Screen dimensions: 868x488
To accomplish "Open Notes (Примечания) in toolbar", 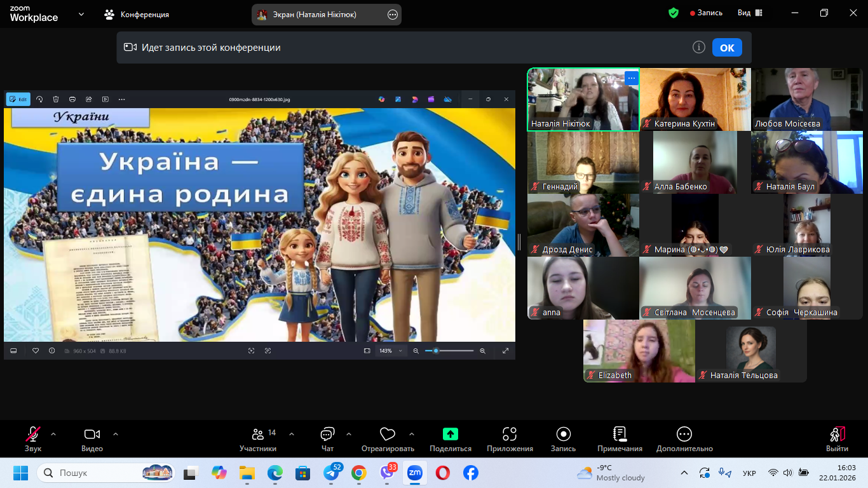I will click(x=620, y=439).
